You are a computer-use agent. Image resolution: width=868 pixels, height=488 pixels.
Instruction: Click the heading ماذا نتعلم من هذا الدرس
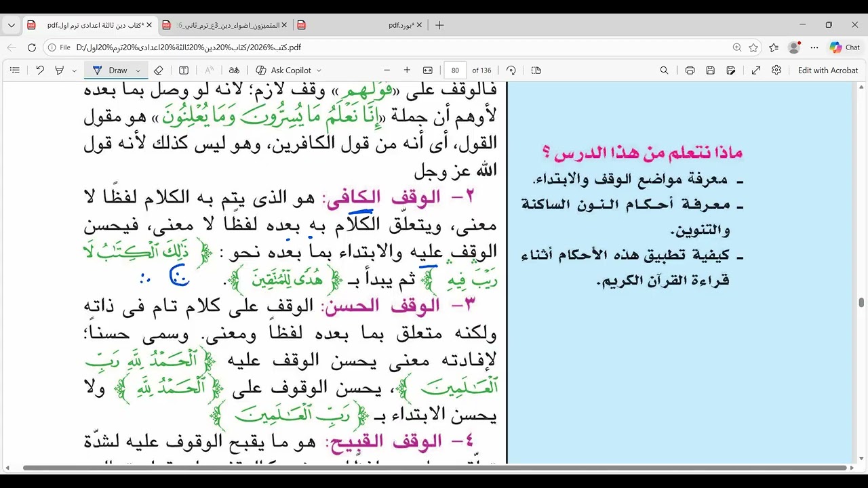642,152
